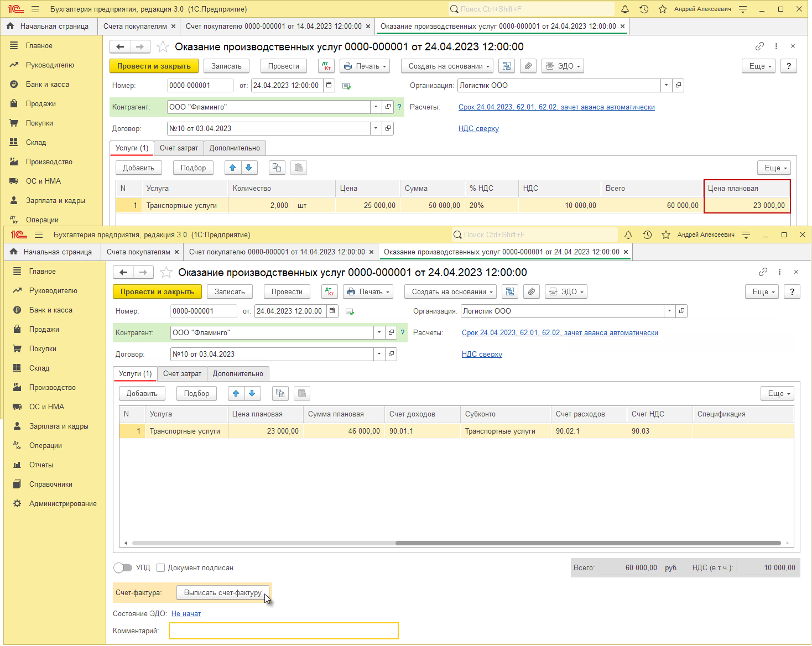Open notifications bell in lower window title bar
Viewport: 812px width, 646px height.
pyautogui.click(x=628, y=235)
